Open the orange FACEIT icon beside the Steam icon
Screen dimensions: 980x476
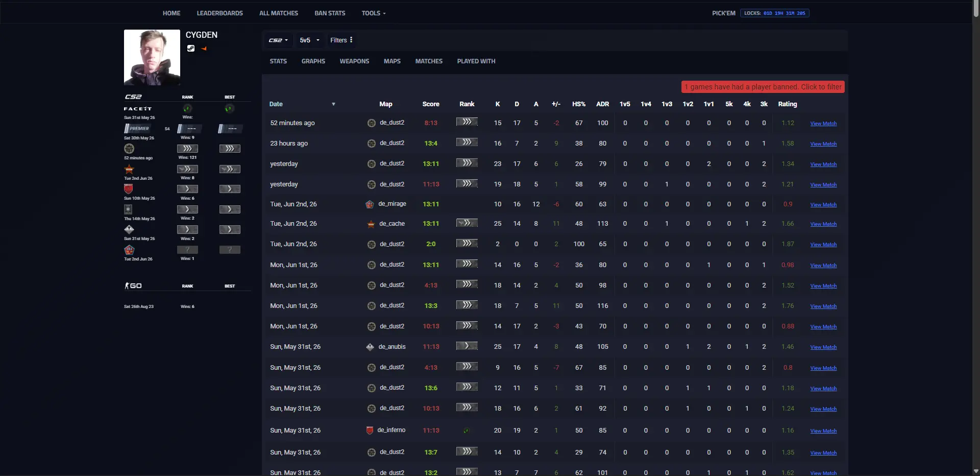(204, 49)
